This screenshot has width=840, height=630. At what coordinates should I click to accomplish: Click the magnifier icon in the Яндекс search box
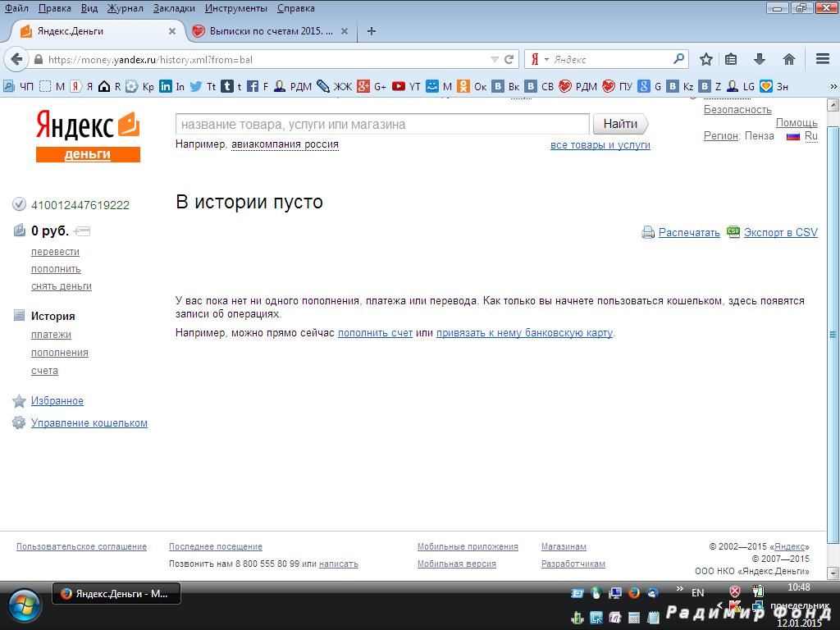click(x=678, y=59)
